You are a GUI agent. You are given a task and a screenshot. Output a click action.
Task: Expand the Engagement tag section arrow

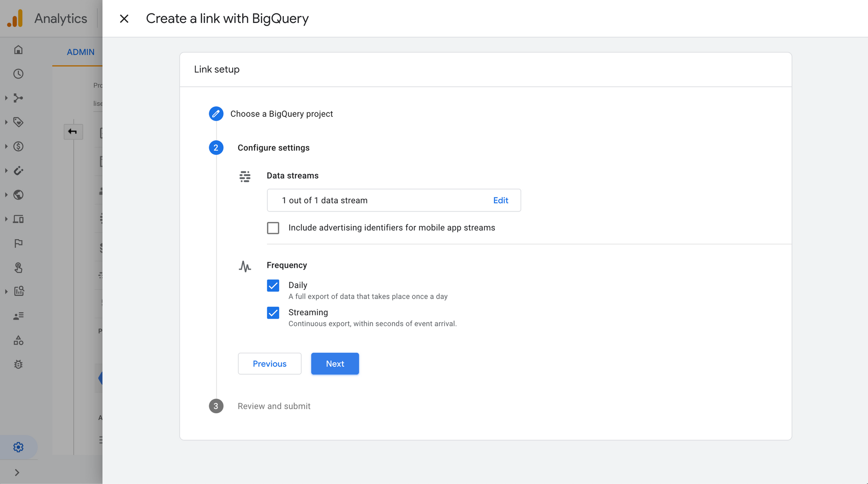(x=7, y=122)
